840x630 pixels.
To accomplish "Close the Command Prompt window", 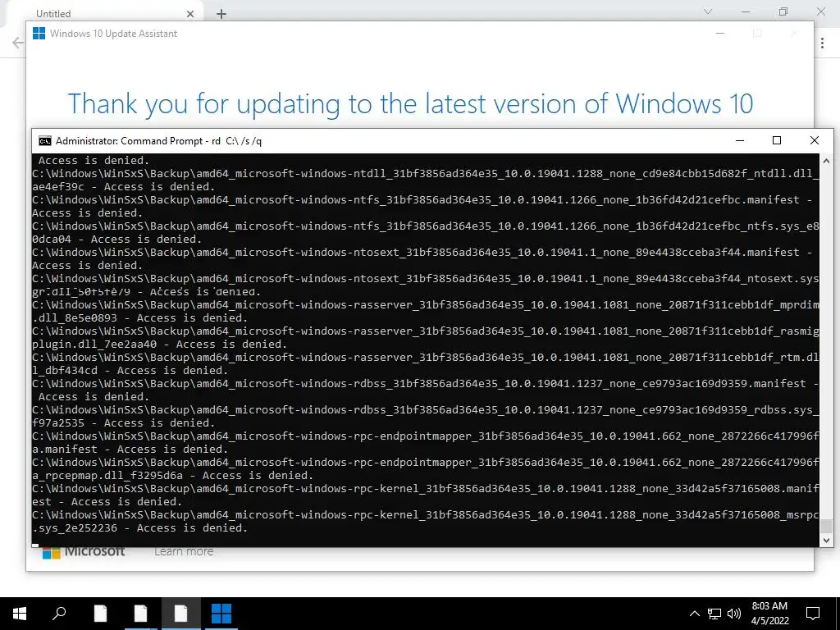I will 815,140.
